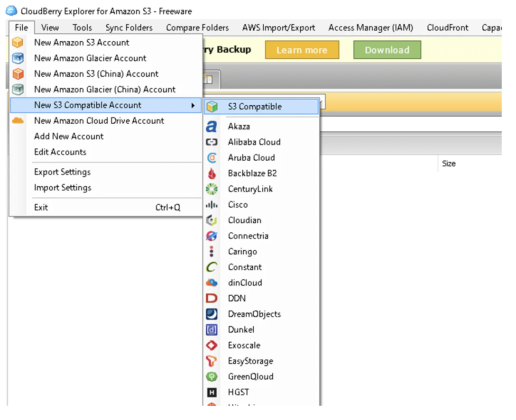Click the Exoscale red diamond icon
The width and height of the screenshot is (516, 420).
(212, 346)
